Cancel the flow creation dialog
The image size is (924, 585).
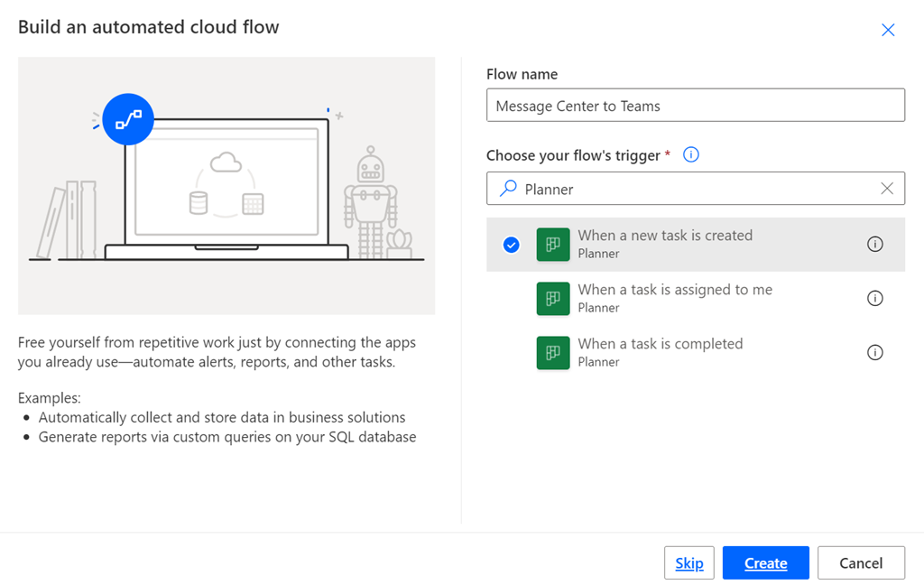[x=861, y=563]
